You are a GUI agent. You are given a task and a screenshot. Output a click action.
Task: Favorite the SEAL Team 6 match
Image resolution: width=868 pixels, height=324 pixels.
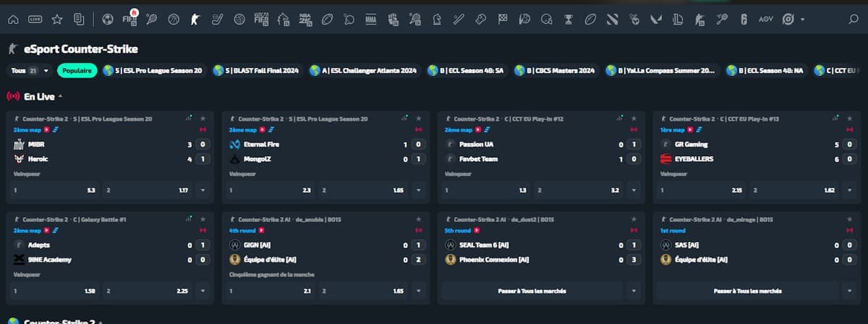(634, 218)
